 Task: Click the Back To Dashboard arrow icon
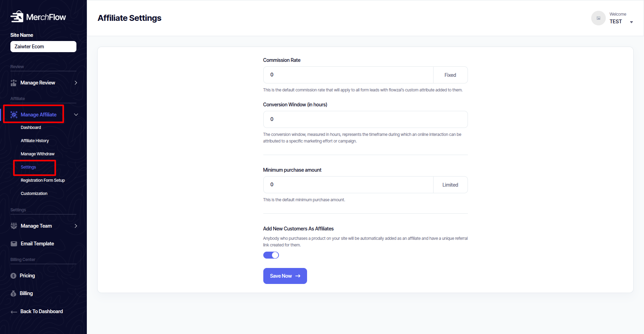coord(14,312)
